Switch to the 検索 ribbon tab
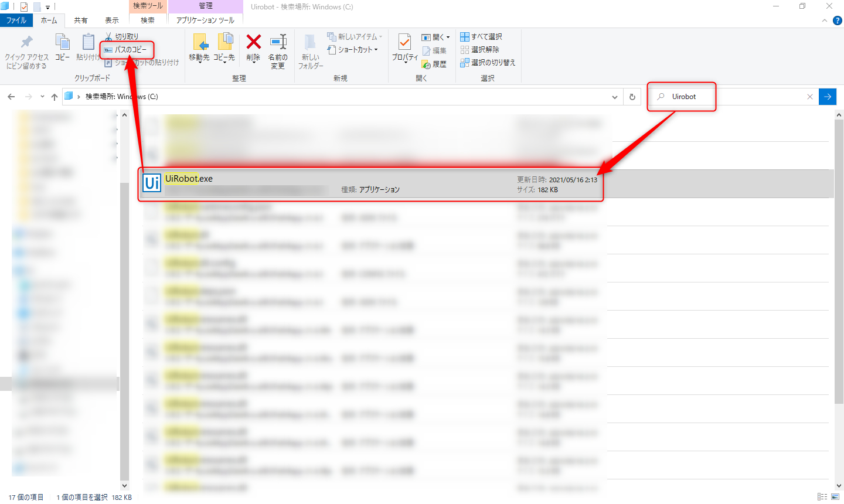Image resolution: width=844 pixels, height=504 pixels. 148,20
